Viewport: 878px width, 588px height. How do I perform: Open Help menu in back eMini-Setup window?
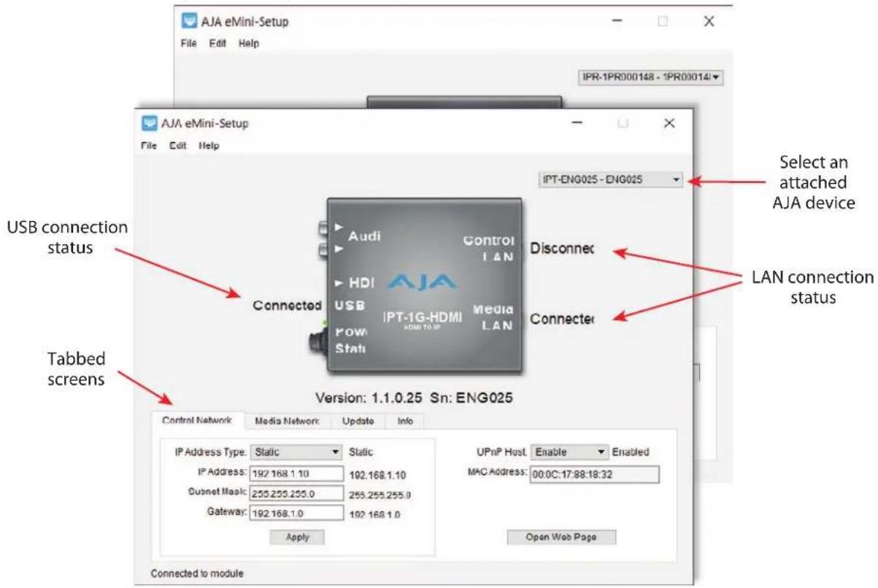click(x=248, y=44)
